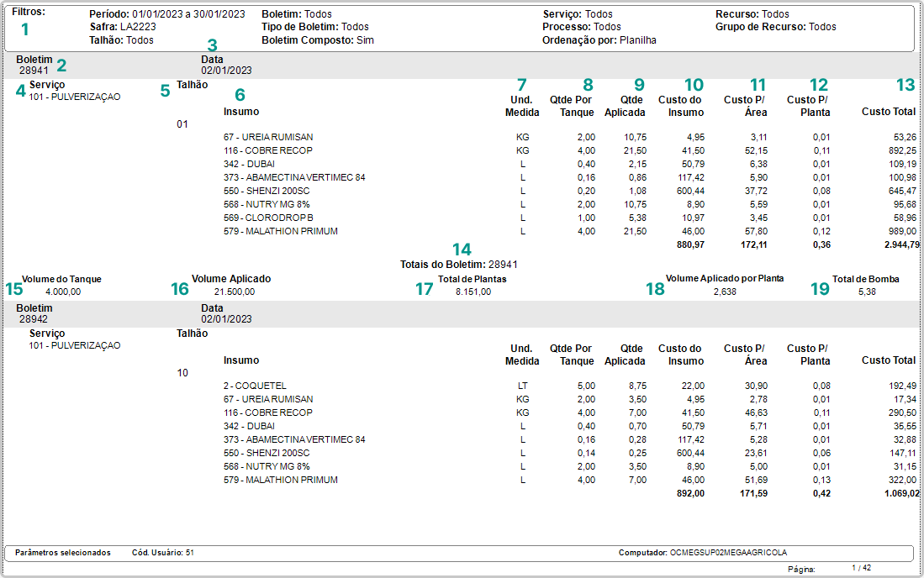Select Volume Aplicado por Planta value 2,638
Screen dimensions: 924x578
(x=725, y=291)
